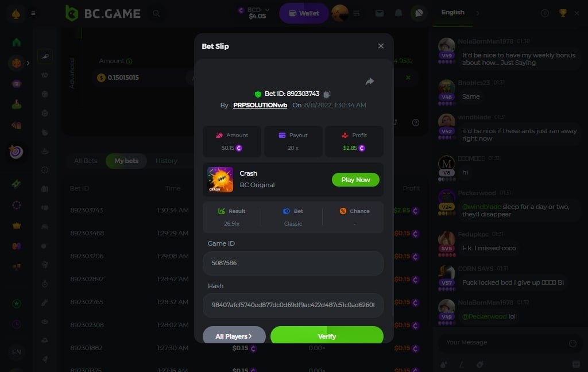Click the Hash value field
The width and height of the screenshot is (588, 372).
293,305
